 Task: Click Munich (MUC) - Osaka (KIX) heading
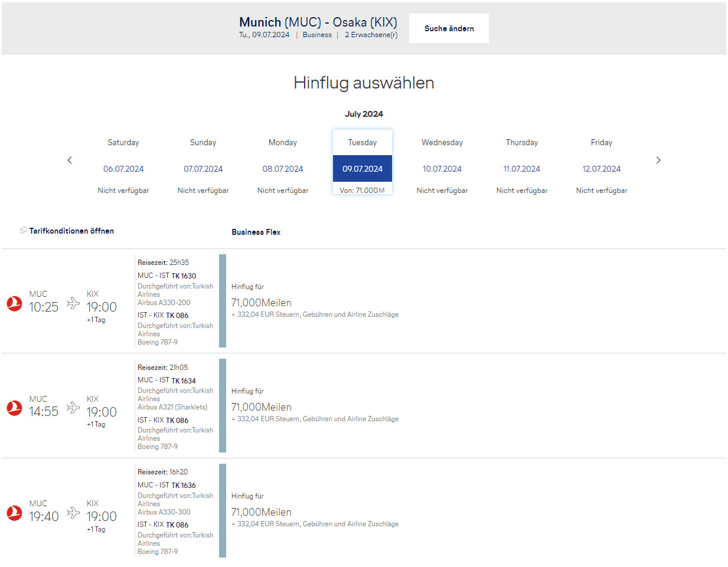click(318, 22)
